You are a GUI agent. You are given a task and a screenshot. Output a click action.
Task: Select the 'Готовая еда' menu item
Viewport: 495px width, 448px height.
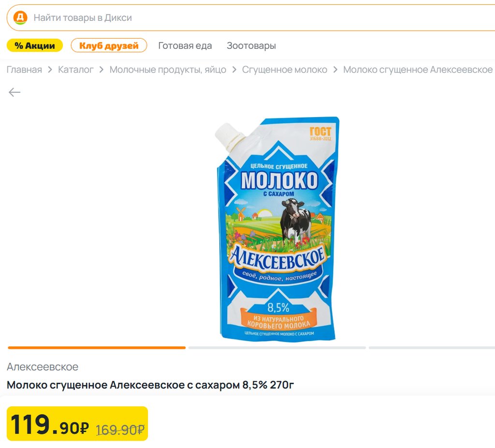point(185,46)
